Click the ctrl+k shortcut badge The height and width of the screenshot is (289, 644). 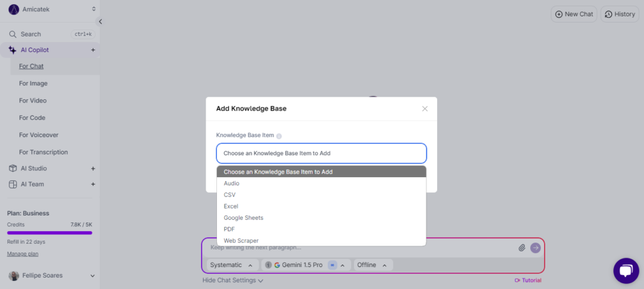click(x=83, y=34)
